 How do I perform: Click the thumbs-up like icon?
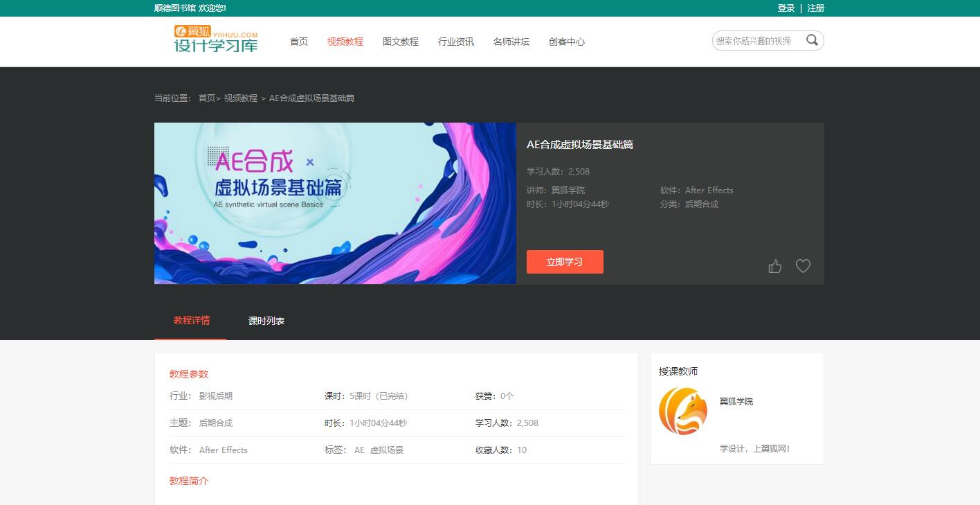click(775, 266)
